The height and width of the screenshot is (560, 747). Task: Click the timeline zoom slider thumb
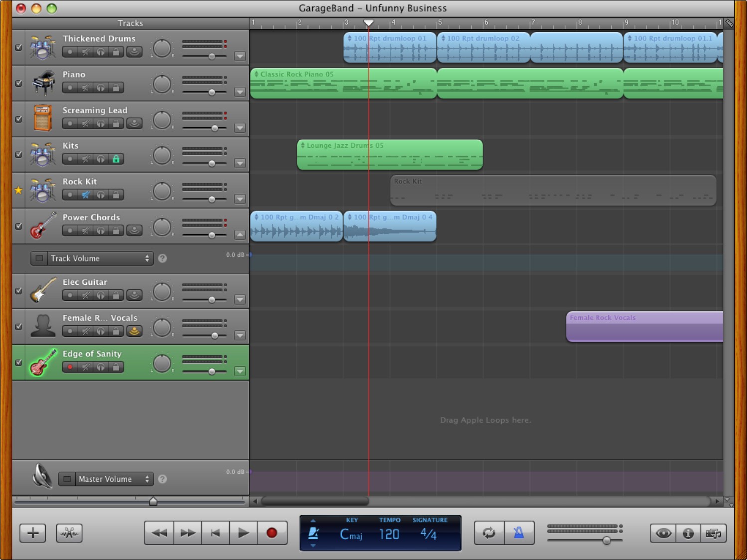click(153, 501)
